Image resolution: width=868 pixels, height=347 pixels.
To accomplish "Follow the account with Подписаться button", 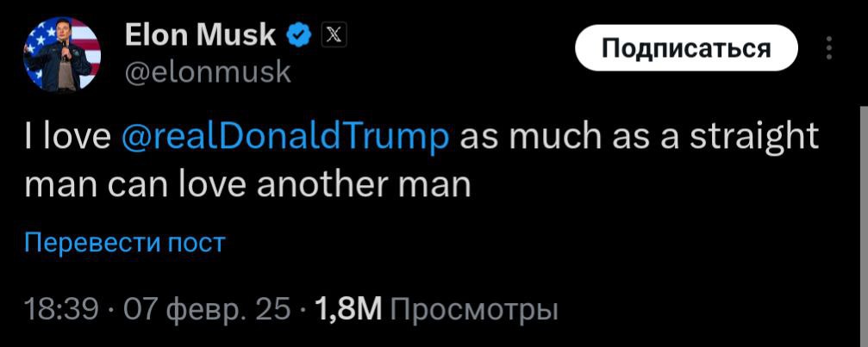I will pos(686,48).
